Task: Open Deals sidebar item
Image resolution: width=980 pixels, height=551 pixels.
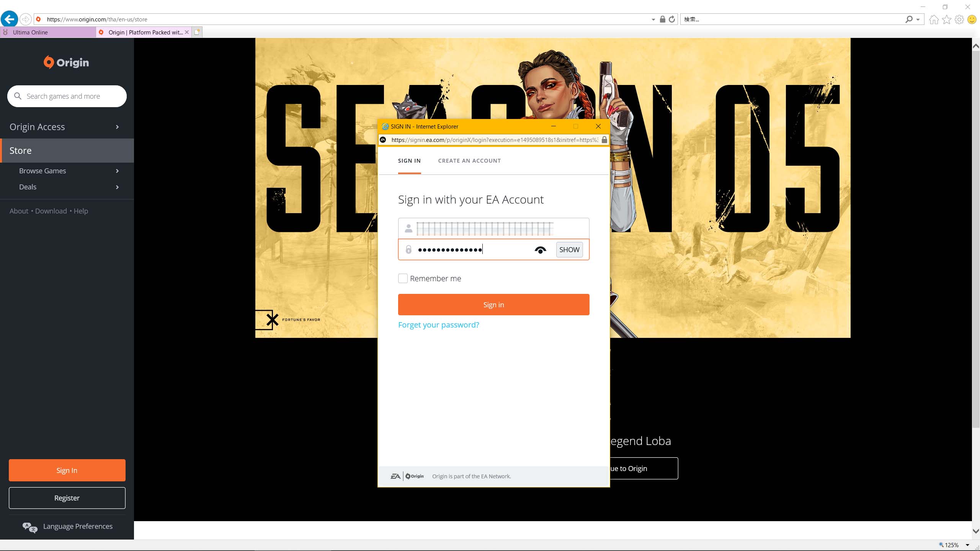Action: [67, 187]
